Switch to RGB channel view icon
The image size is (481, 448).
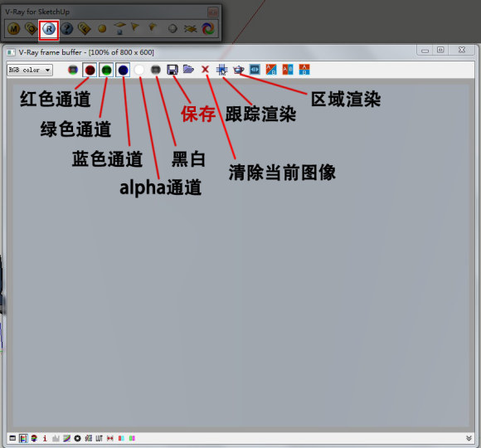(73, 70)
